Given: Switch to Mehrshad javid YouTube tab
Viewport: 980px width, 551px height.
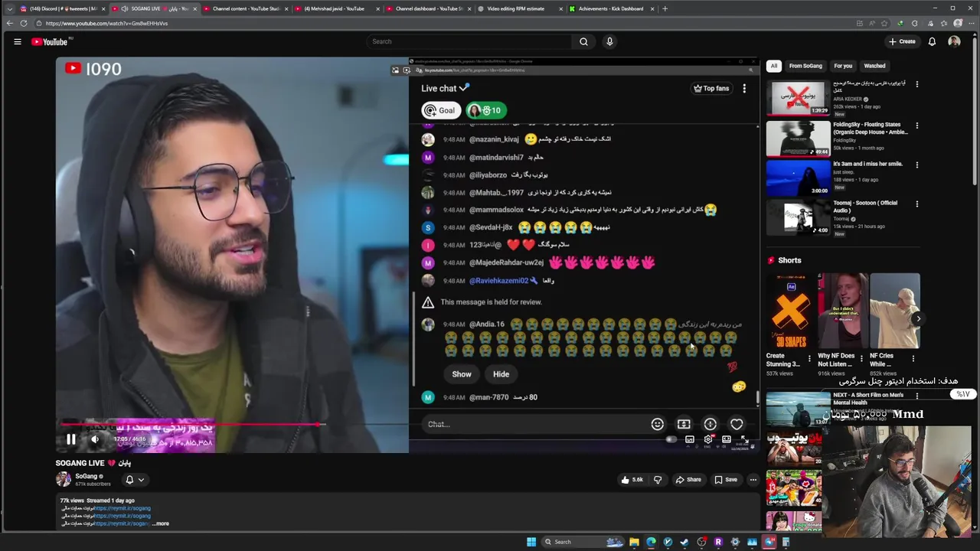Looking at the screenshot, I should [x=335, y=8].
